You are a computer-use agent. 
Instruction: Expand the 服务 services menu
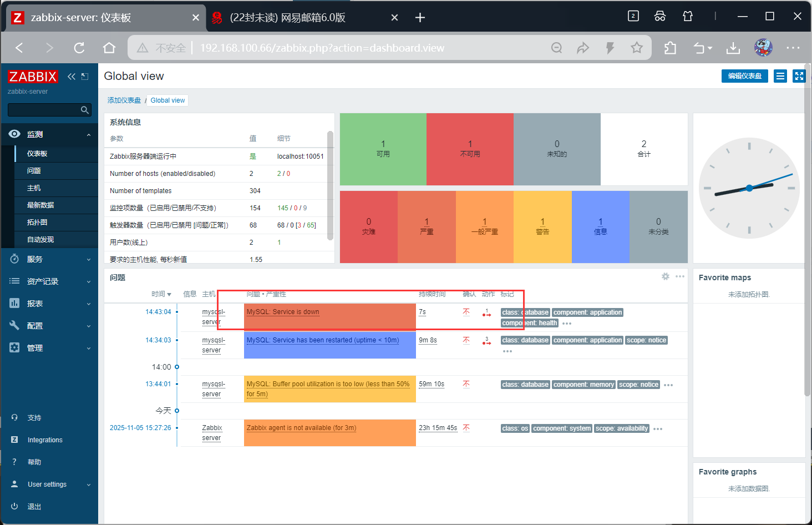point(49,259)
